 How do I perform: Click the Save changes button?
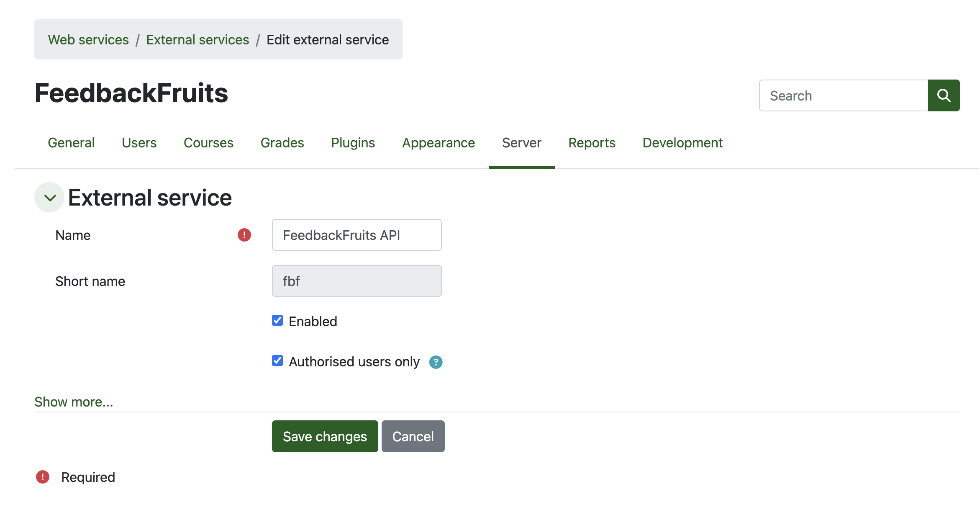click(325, 436)
